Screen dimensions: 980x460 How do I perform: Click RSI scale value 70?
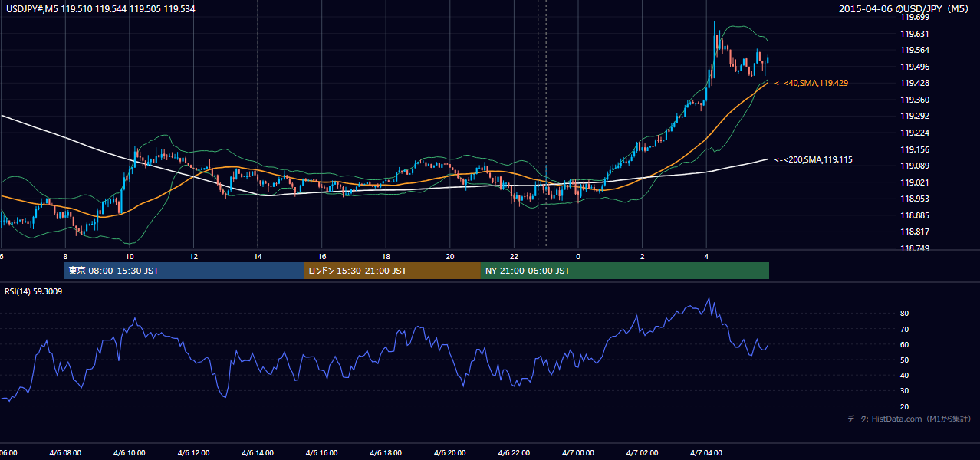(x=905, y=330)
